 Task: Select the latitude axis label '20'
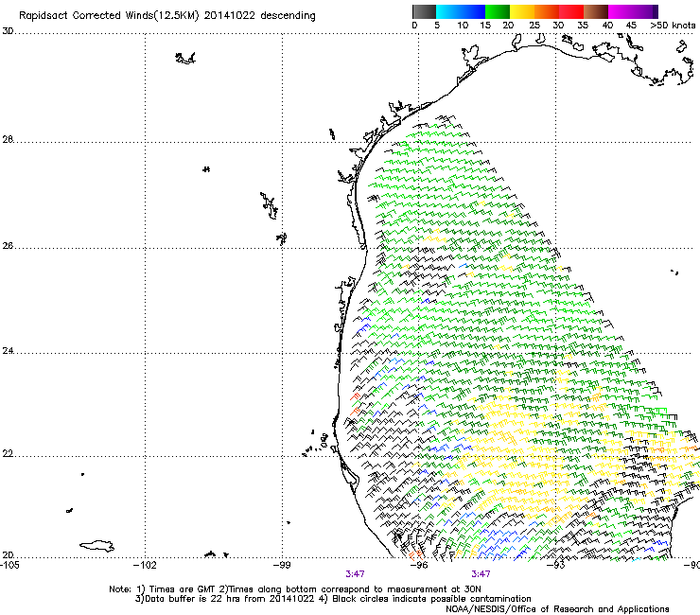(x=8, y=555)
